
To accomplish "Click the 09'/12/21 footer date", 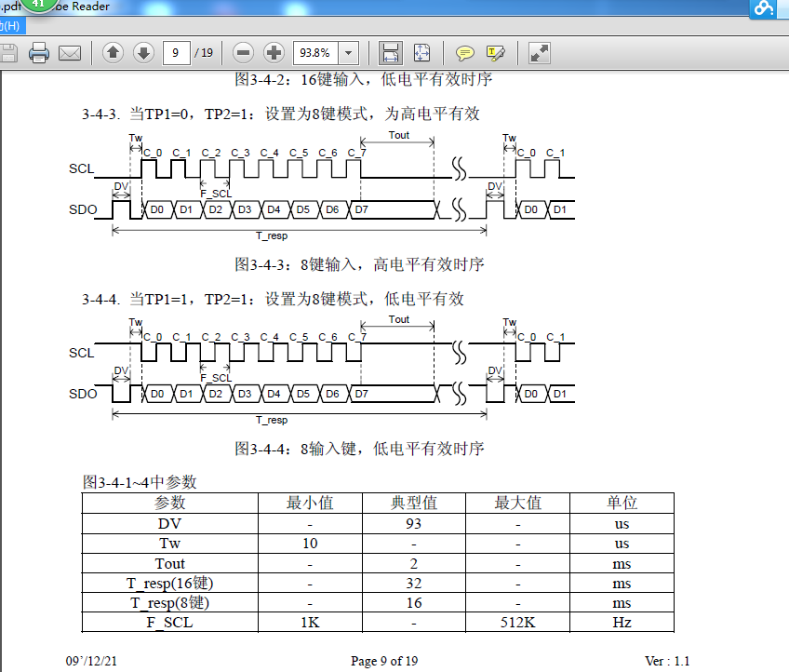I will point(91,661).
